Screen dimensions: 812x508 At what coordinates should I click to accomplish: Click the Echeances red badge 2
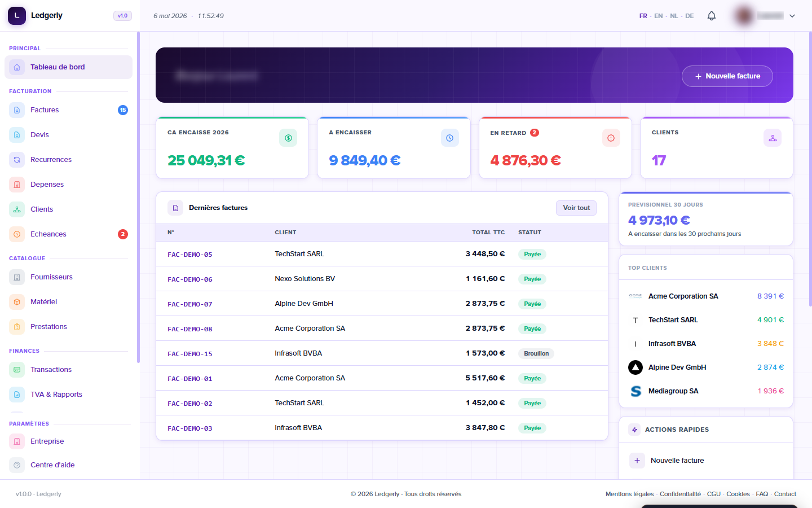coord(123,234)
